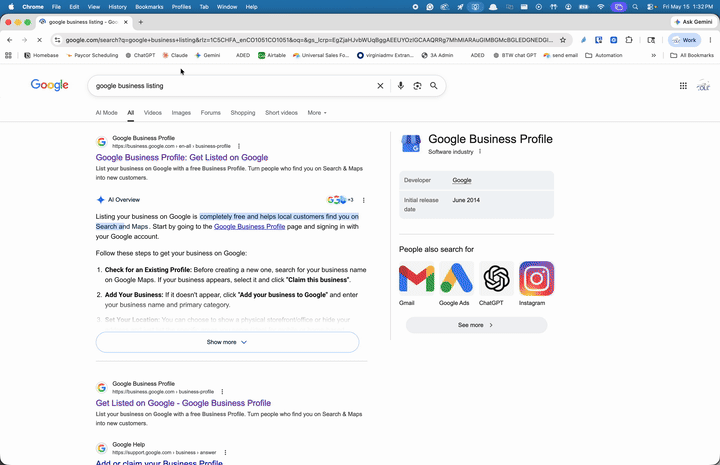Switch to the AI Mode tab

click(x=107, y=112)
